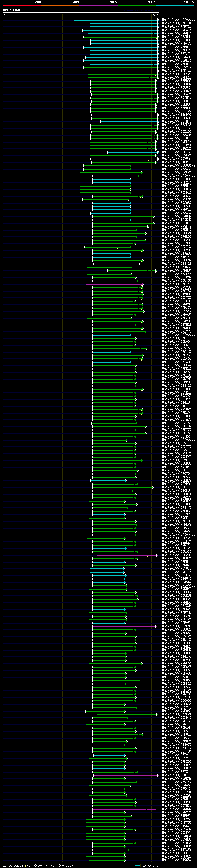
Task: Select the UniRef100_B4FPE1 entry
Action: [177, 816]
